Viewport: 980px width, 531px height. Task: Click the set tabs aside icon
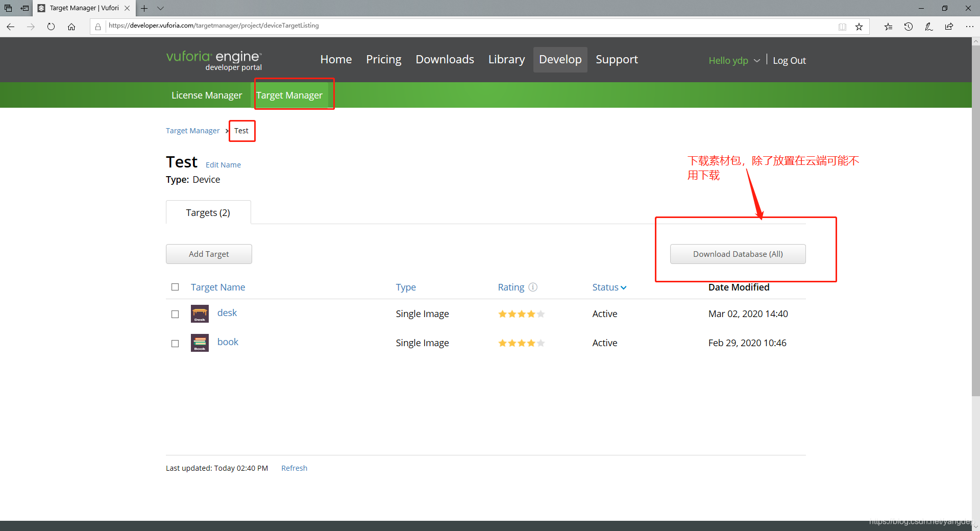tap(24, 8)
